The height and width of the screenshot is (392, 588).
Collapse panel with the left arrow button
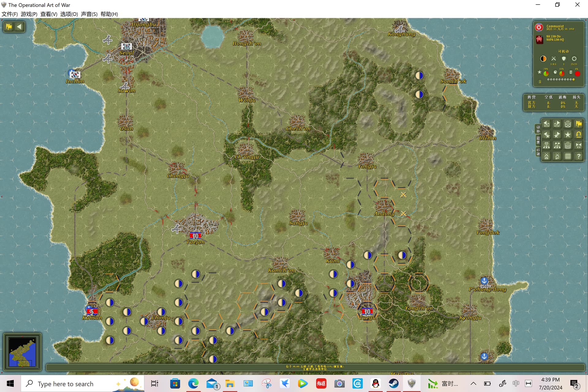point(19,27)
